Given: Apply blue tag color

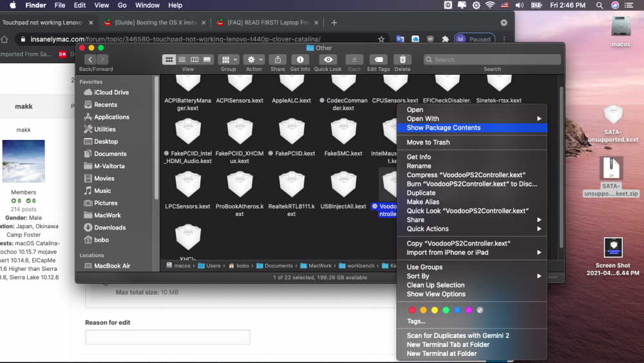Looking at the screenshot, I should pos(457,310).
